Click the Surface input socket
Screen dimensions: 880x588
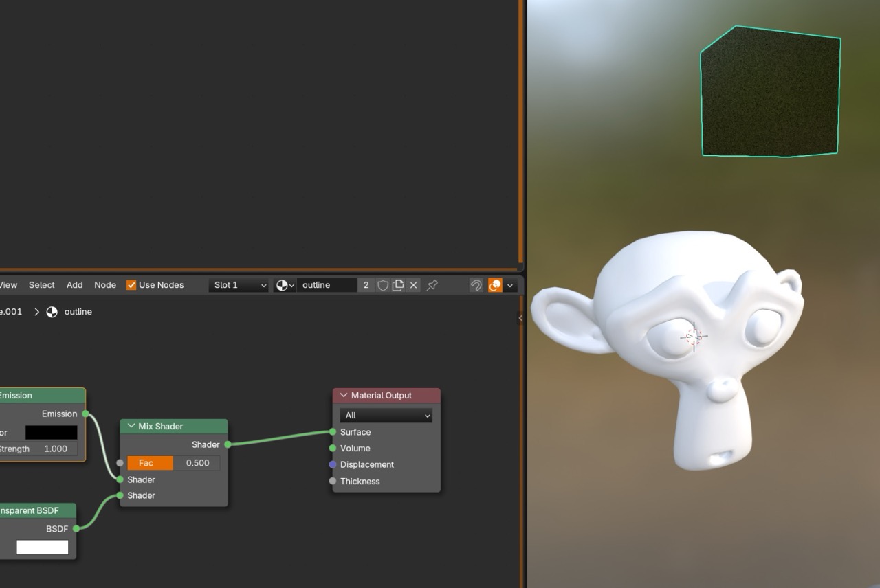[333, 432]
